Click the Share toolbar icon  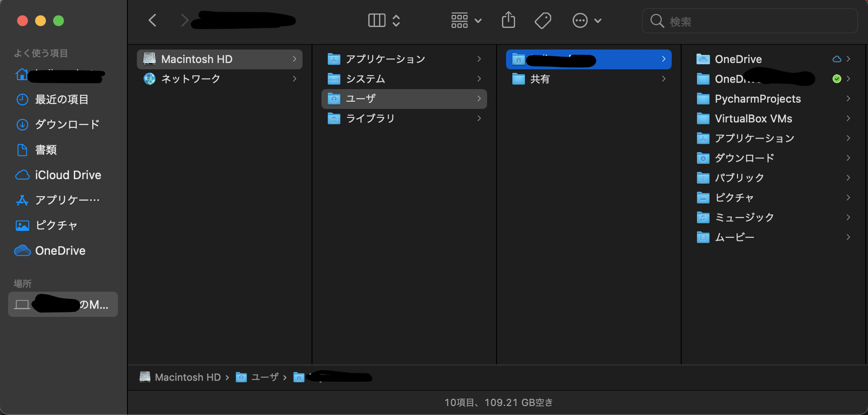click(508, 20)
